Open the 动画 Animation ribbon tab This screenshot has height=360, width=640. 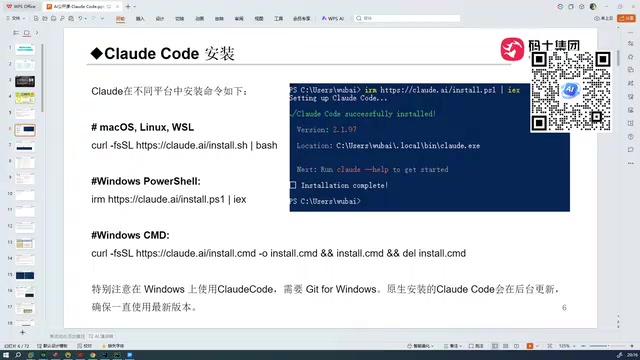[x=199, y=18]
